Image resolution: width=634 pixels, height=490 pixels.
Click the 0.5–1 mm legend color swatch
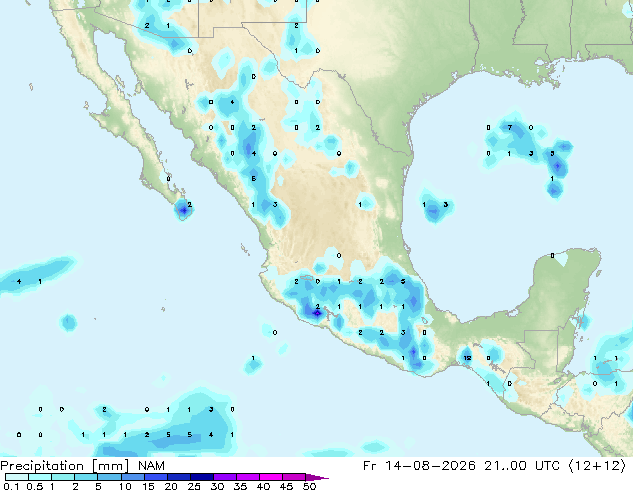click(x=40, y=477)
